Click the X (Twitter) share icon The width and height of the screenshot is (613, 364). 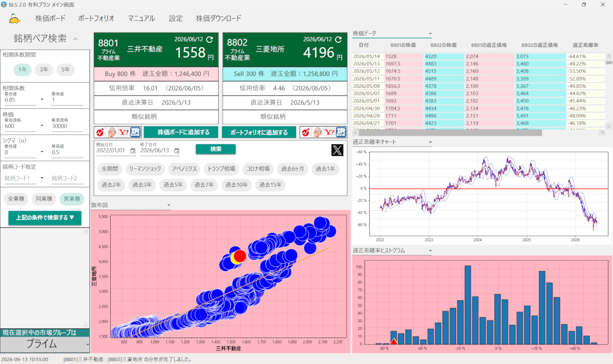click(338, 150)
